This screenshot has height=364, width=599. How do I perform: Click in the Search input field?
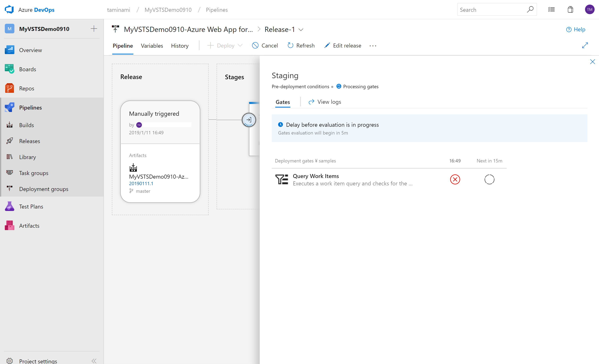491,10
